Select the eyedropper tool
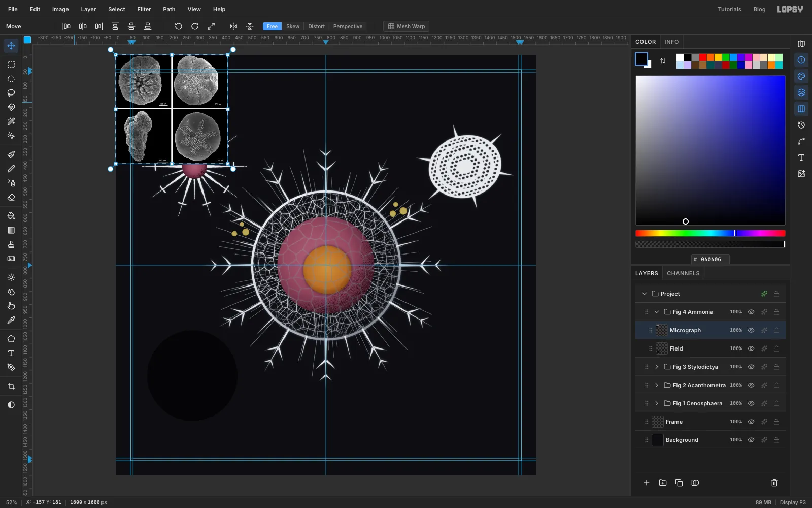This screenshot has width=812, height=508. coord(11,320)
